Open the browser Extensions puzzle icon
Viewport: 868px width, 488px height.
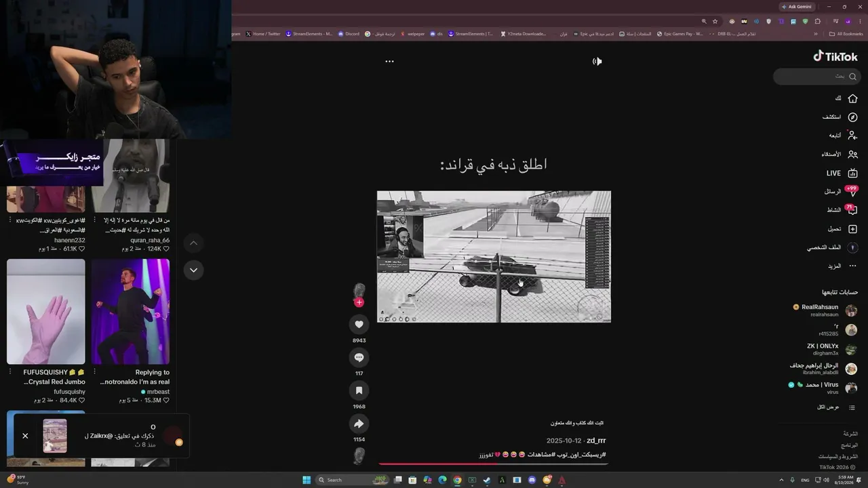point(818,22)
